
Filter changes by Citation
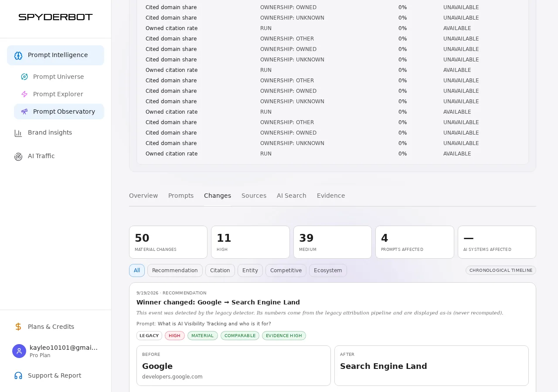[x=220, y=270]
